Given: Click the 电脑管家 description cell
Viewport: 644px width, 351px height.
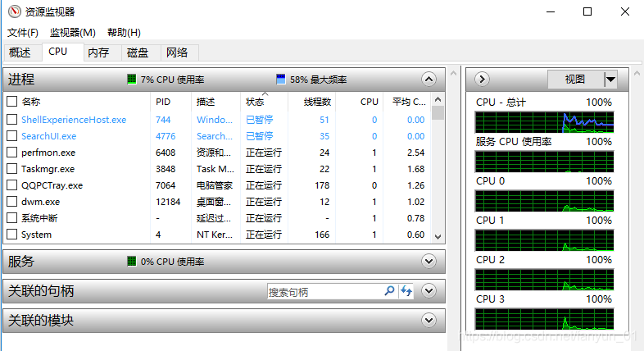Looking at the screenshot, I should click(215, 185).
